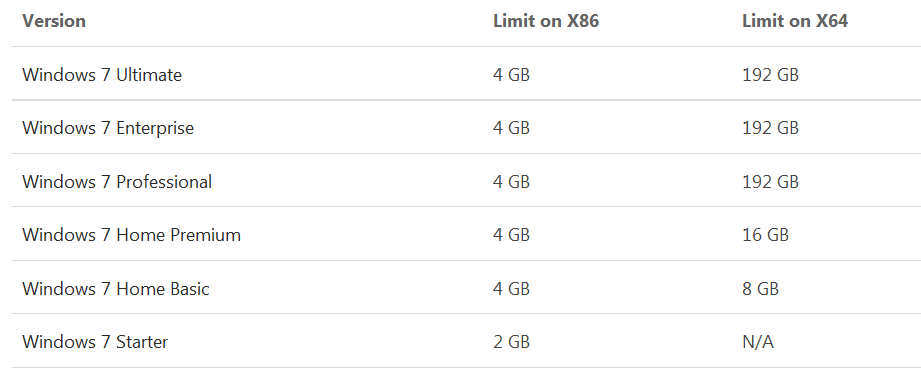Select the Windows 7 Professional cell

pyautogui.click(x=117, y=181)
